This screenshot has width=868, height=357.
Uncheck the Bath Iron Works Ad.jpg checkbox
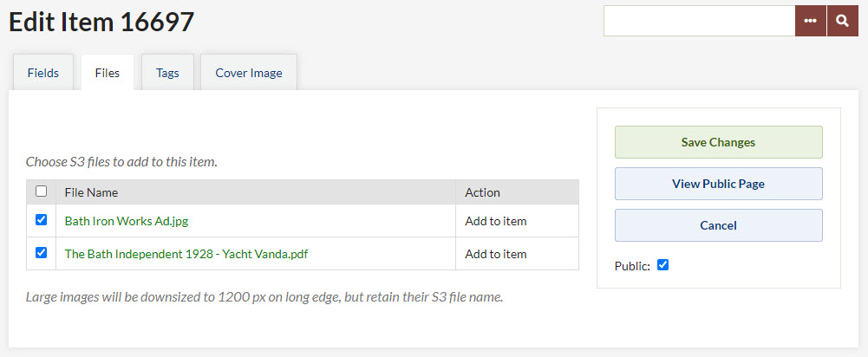(41, 220)
